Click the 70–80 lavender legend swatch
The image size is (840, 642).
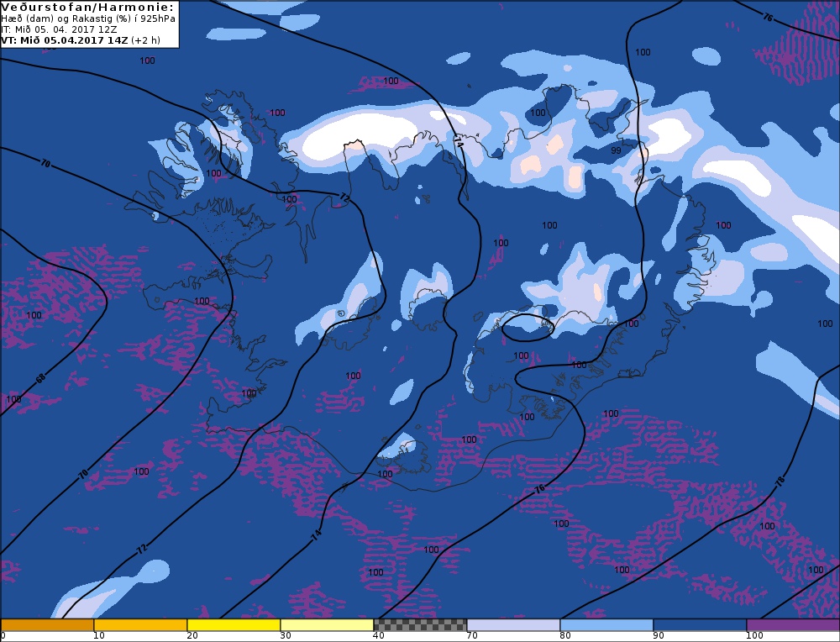pyautogui.click(x=513, y=625)
